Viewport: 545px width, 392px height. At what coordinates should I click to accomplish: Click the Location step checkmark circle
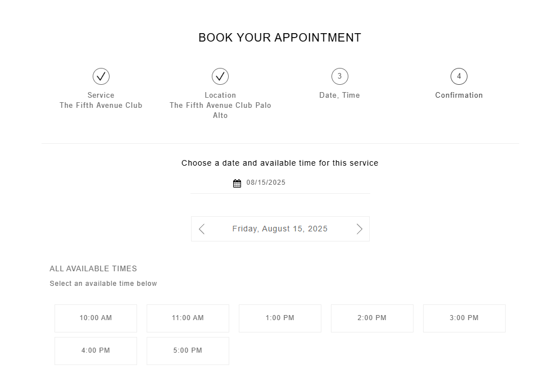pos(220,76)
